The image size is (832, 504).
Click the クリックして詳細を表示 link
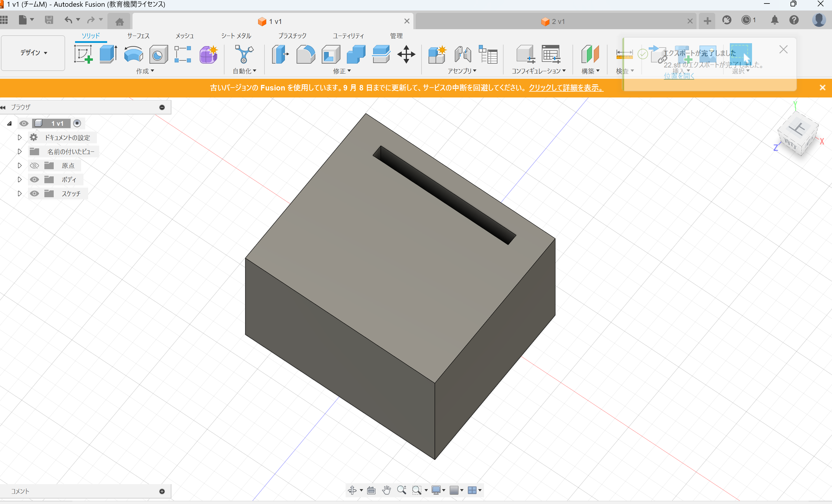click(x=566, y=88)
